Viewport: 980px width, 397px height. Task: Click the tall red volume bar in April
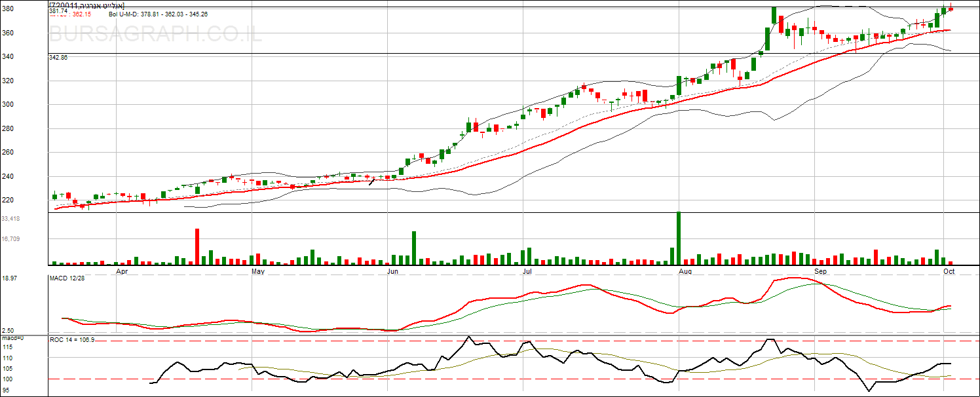click(x=197, y=246)
